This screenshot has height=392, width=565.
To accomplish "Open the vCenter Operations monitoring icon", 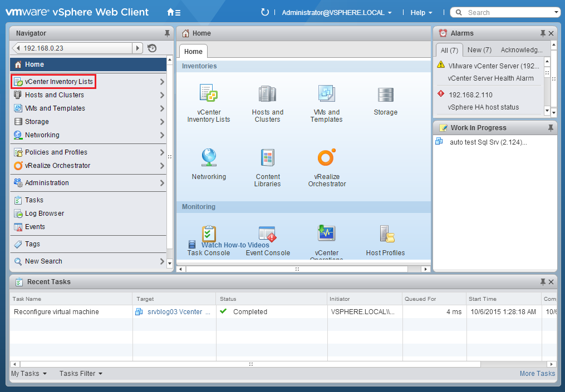I will point(326,233).
